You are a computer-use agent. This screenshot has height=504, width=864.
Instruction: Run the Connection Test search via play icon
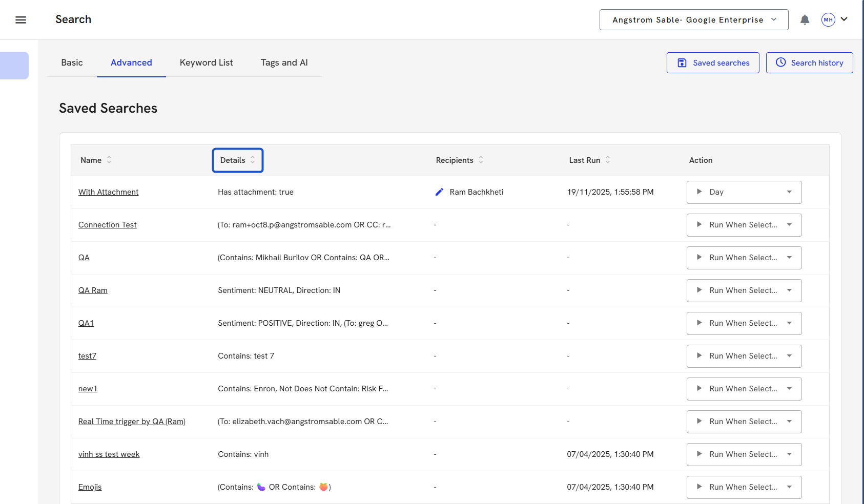point(699,225)
